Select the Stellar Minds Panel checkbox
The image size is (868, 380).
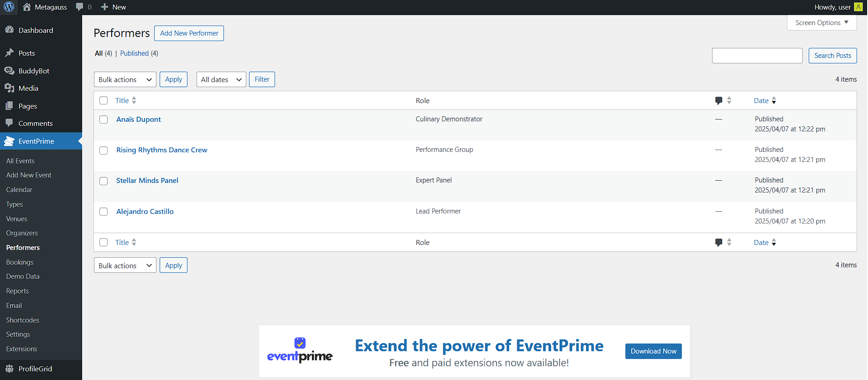104,181
